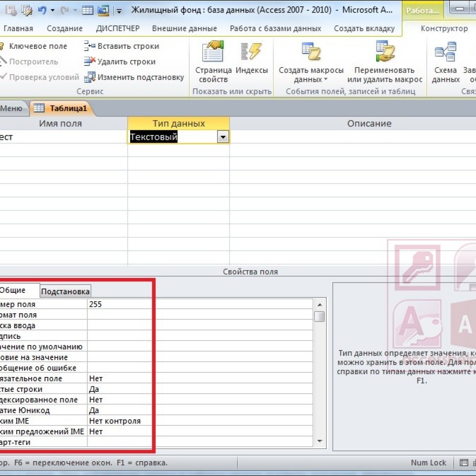Set Ключевое поле primary key
Image resolution: width=476 pixels, height=476 pixels.
[33, 46]
